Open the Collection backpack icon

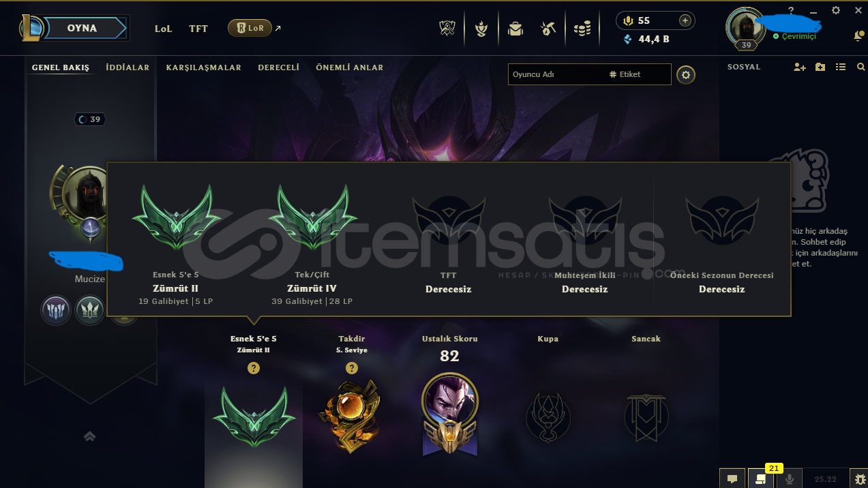point(515,29)
